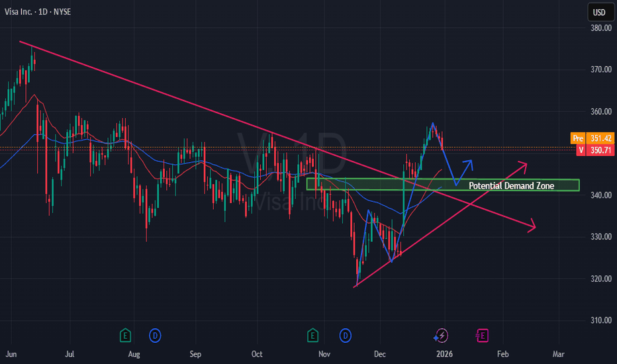The image size is (617, 364).
Task: Click the late October earnings E marker
Action: 312,336
